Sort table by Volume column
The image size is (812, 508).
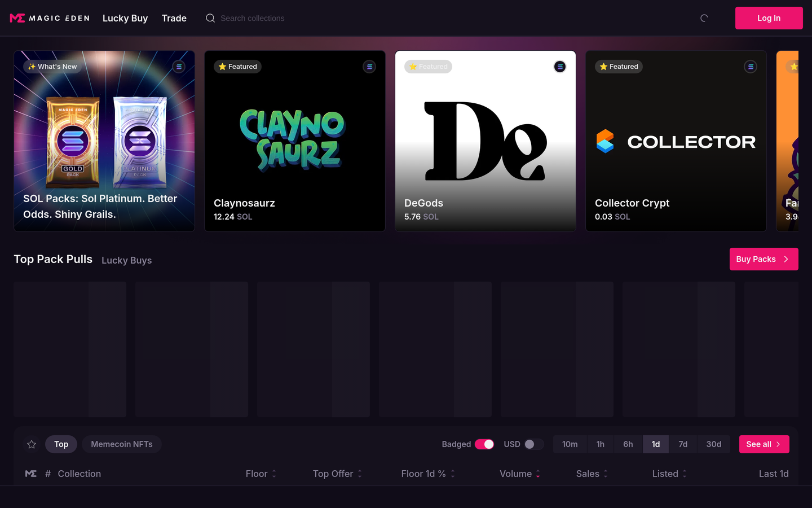[520, 474]
